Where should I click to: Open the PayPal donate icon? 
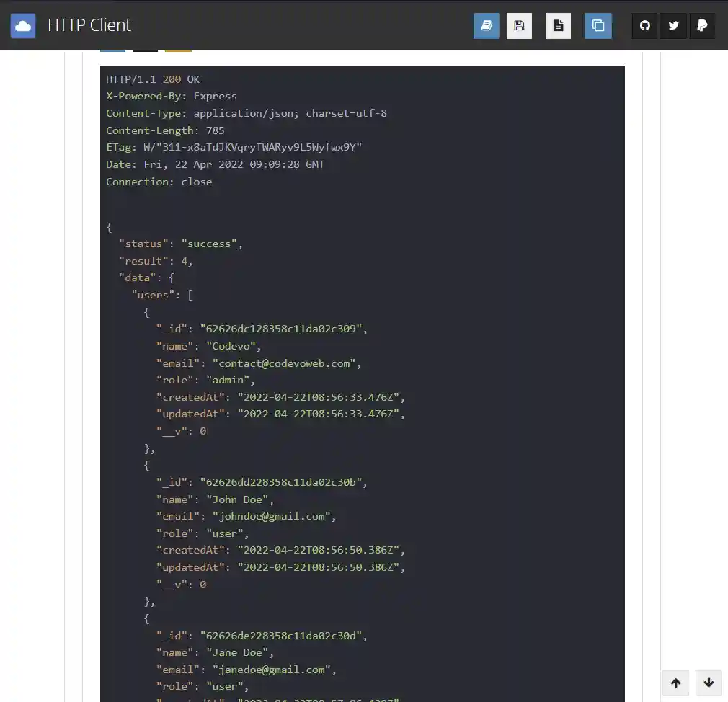click(702, 26)
